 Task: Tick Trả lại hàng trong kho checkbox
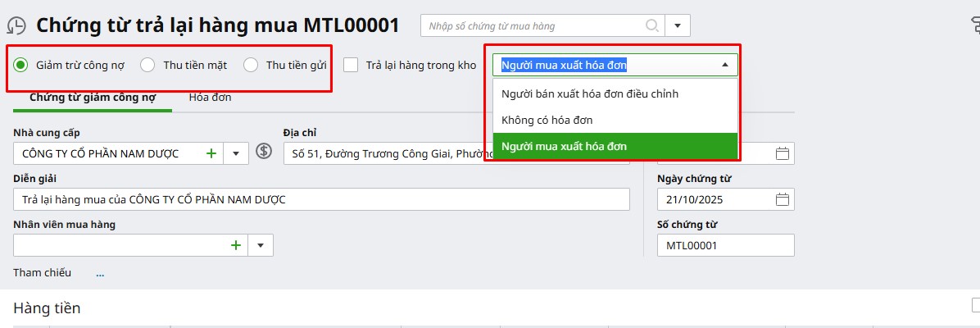(x=352, y=65)
